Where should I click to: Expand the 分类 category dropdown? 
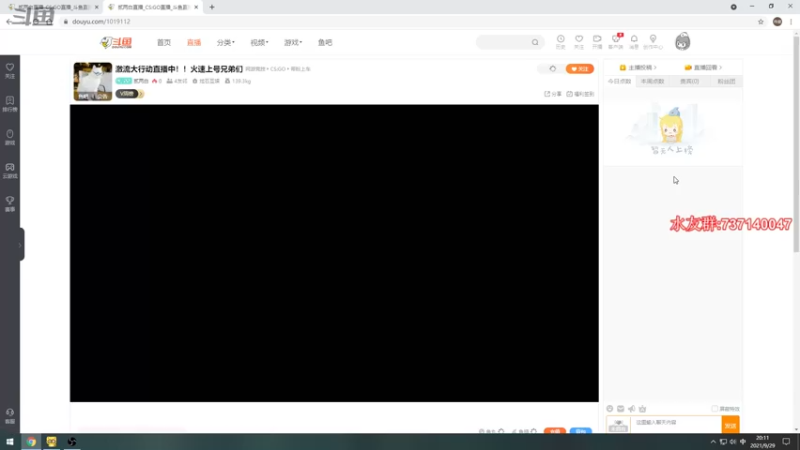click(226, 42)
